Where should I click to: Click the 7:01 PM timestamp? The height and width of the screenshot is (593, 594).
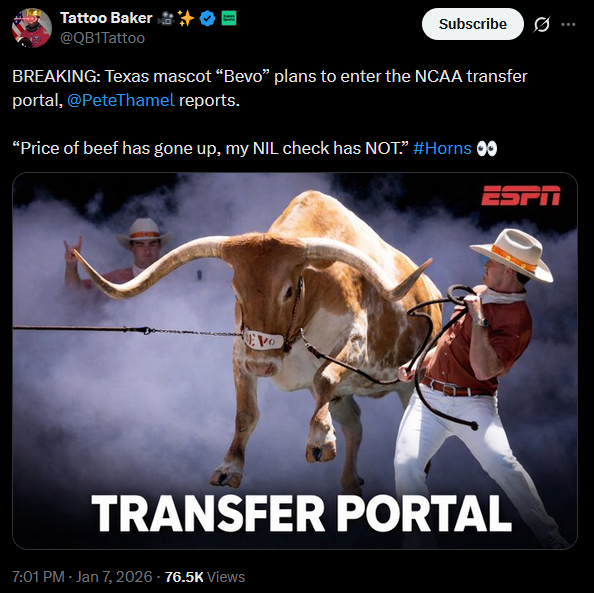38,577
